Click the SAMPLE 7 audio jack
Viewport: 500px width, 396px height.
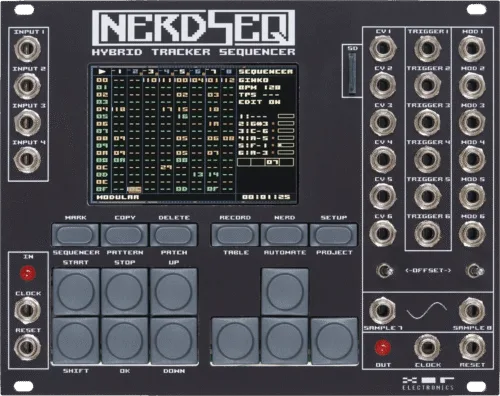(383, 311)
